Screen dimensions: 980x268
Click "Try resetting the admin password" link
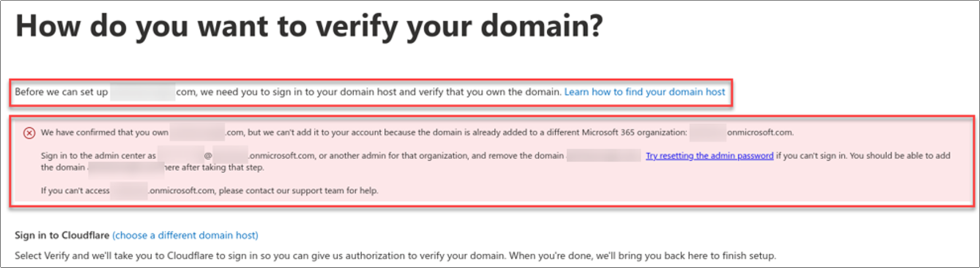[x=709, y=156]
